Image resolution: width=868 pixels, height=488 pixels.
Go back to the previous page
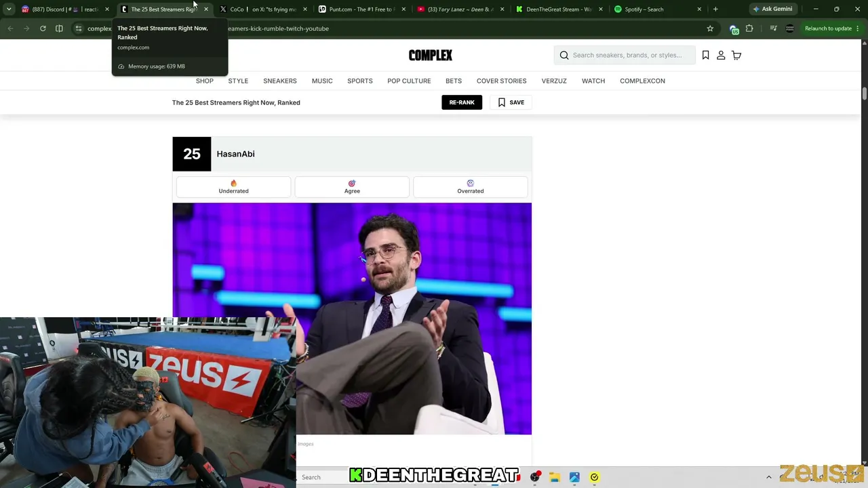pyautogui.click(x=10, y=28)
